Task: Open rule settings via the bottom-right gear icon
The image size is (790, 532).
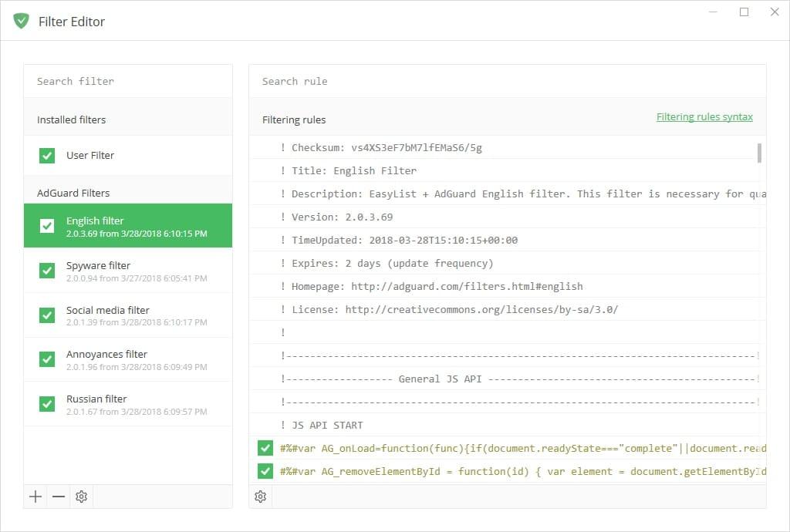Action: coord(260,497)
